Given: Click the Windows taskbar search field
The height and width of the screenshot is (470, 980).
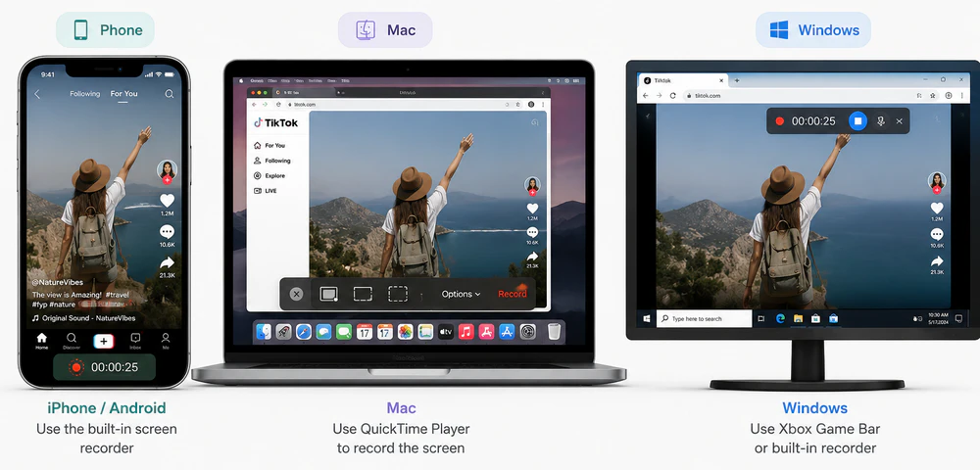Looking at the screenshot, I should pyautogui.click(x=703, y=318).
